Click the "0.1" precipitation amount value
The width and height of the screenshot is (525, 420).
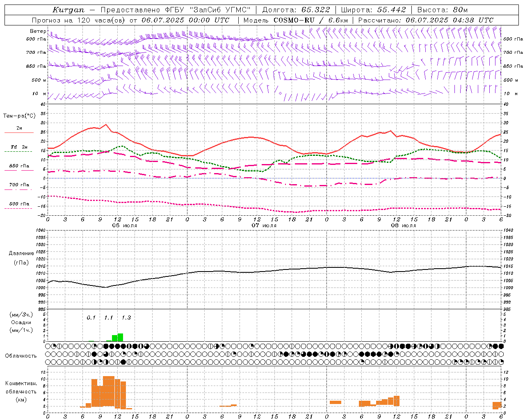click(x=91, y=317)
